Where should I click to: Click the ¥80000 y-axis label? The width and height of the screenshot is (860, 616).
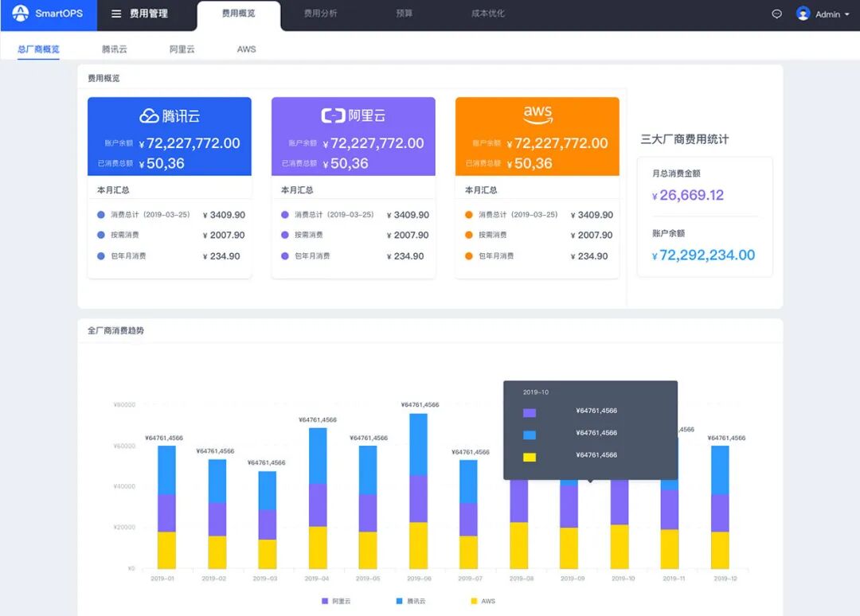point(124,405)
